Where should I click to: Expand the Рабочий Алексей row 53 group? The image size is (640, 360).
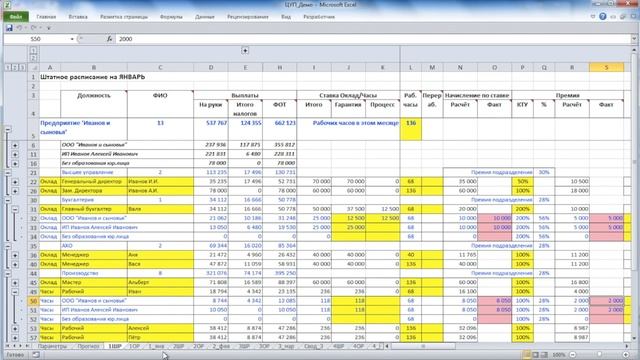(x=15, y=329)
